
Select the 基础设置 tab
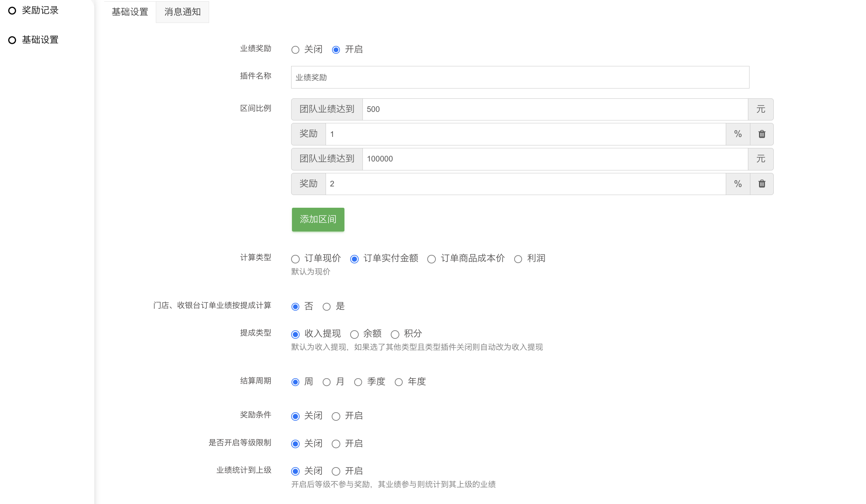coord(130,12)
